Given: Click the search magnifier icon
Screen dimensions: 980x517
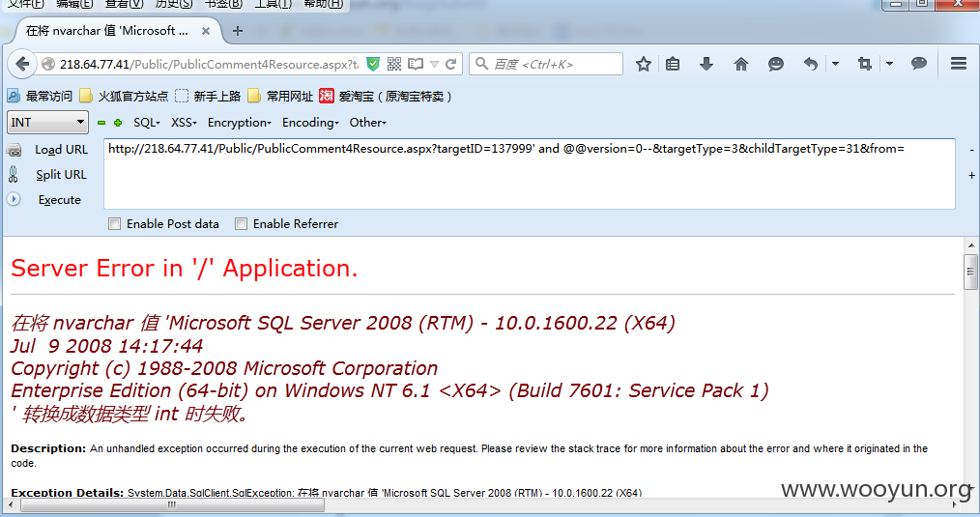Looking at the screenshot, I should pos(481,64).
